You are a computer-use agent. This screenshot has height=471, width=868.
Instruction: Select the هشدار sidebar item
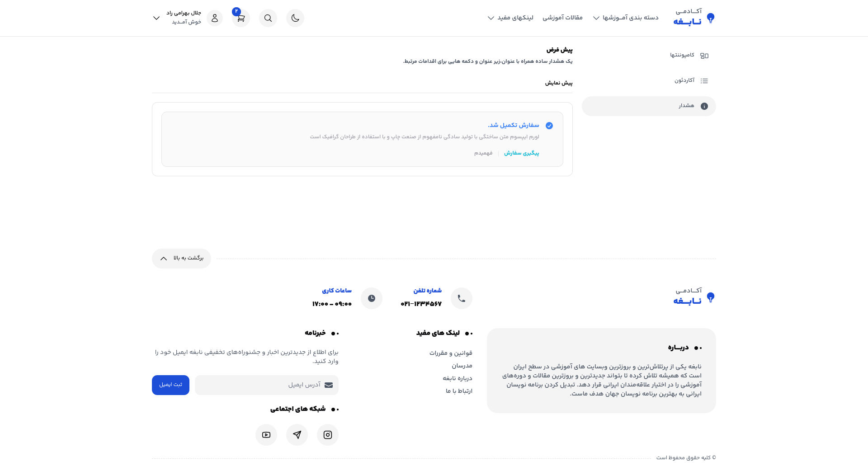pos(649,106)
